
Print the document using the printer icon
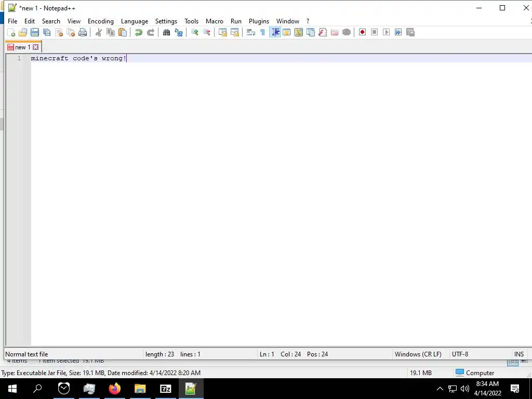click(x=83, y=32)
